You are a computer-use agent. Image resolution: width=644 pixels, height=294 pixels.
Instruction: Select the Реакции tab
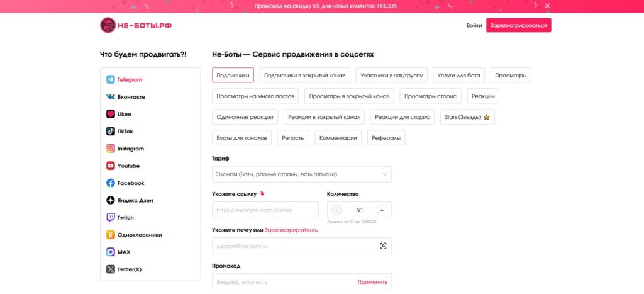pos(483,96)
